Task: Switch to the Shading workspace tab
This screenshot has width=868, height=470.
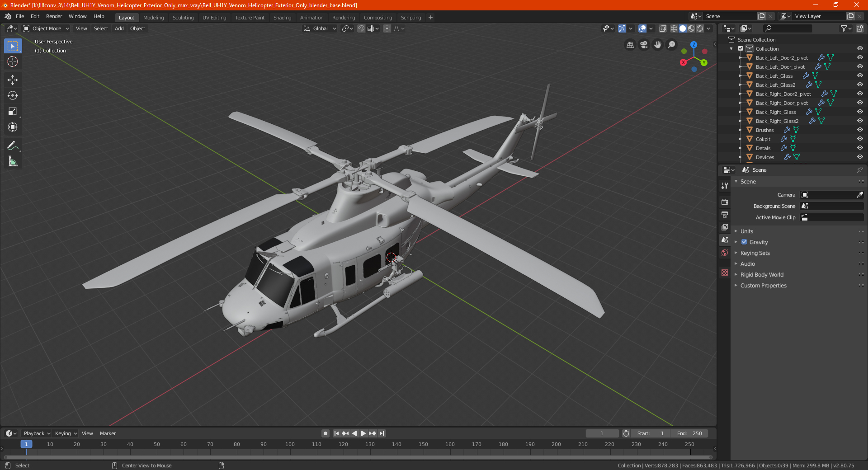Action: (x=282, y=18)
